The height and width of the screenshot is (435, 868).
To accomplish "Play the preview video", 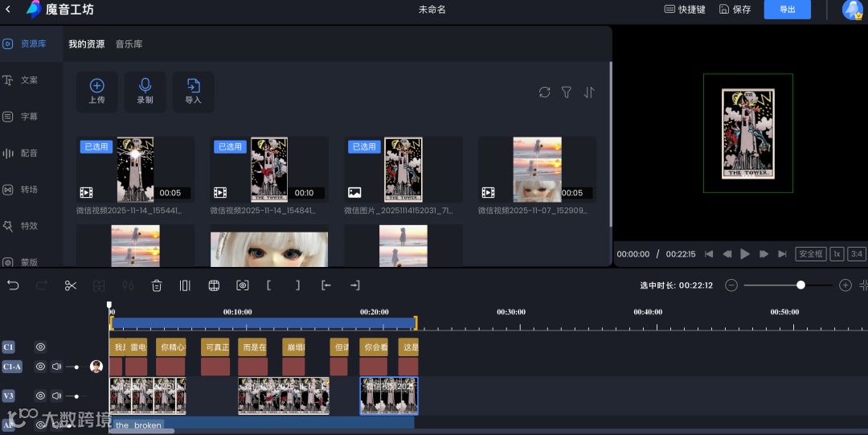I will (745, 254).
